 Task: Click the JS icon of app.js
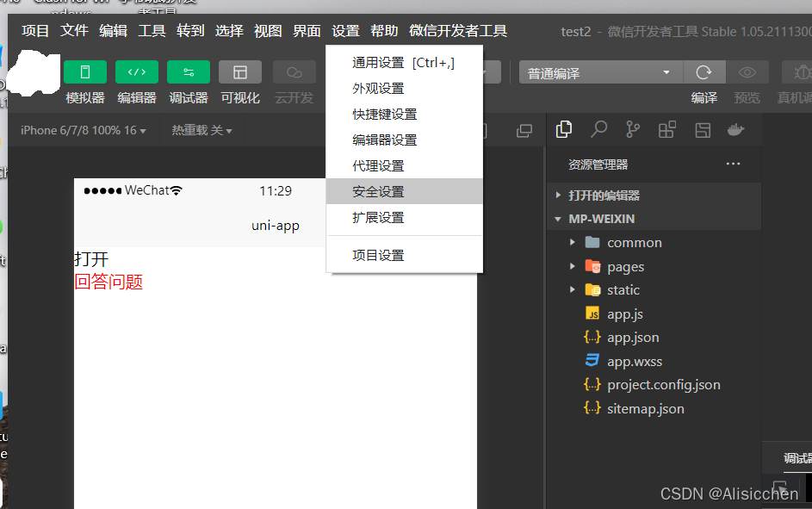(x=592, y=313)
